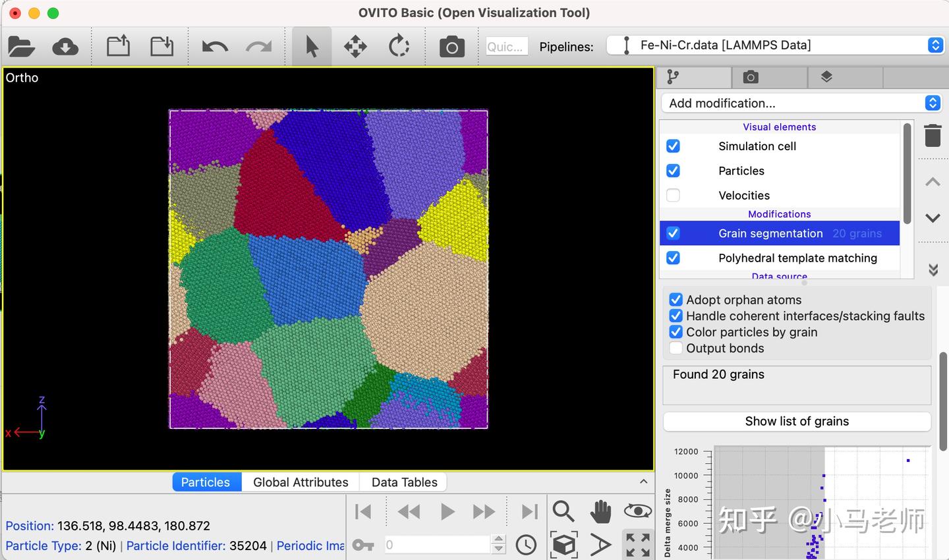Click the zoom all extents icon
The width and height of the screenshot is (949, 560).
pos(638,545)
